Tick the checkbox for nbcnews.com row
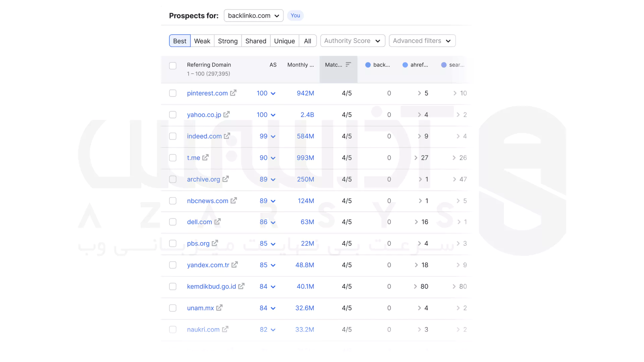Screen dimensions: 644x362 coord(173,201)
